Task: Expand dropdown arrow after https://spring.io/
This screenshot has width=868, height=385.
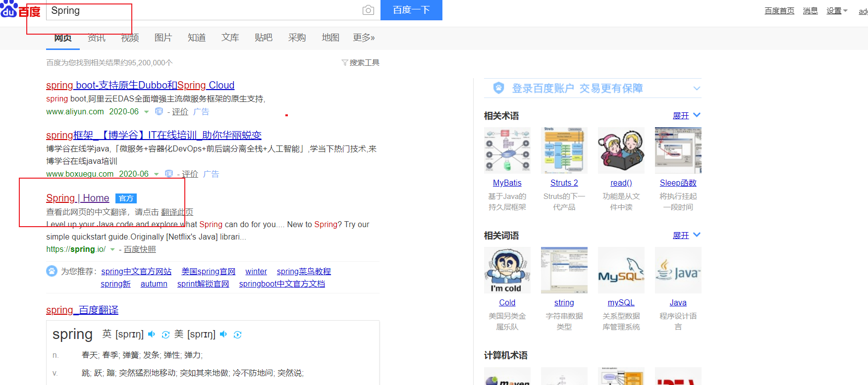Action: (112, 249)
